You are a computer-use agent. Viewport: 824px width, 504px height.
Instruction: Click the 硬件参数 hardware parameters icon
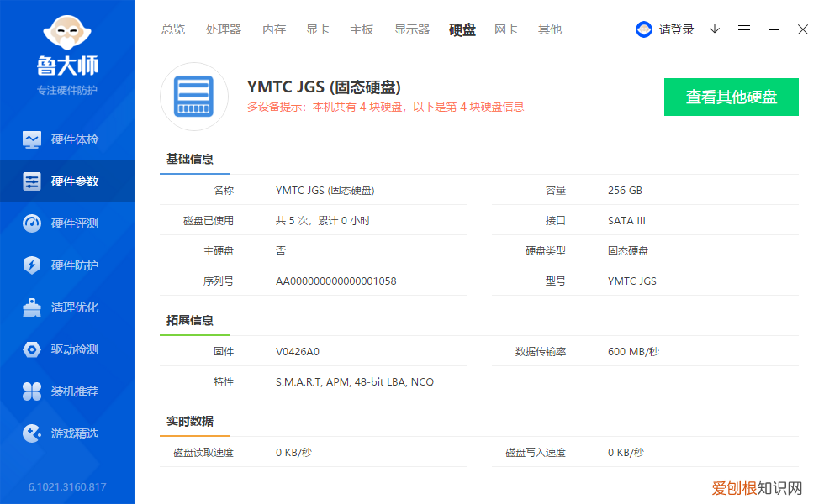pyautogui.click(x=34, y=181)
